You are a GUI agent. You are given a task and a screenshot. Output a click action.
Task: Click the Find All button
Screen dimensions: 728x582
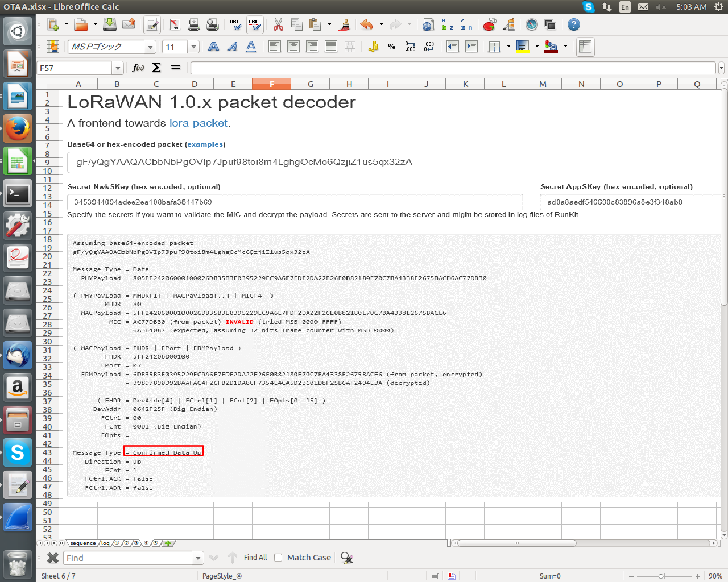pos(255,558)
